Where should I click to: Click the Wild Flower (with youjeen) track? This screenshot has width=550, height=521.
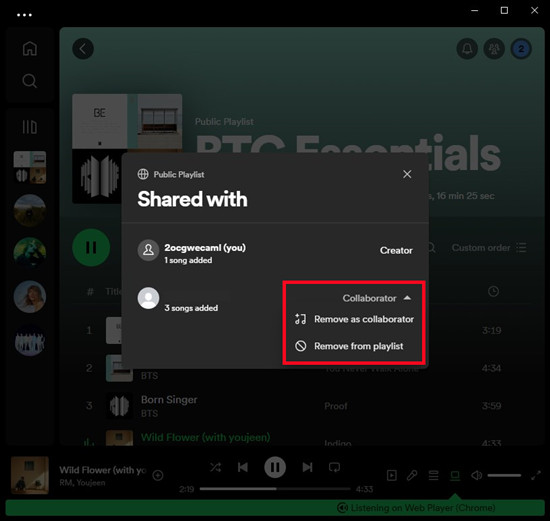(206, 437)
